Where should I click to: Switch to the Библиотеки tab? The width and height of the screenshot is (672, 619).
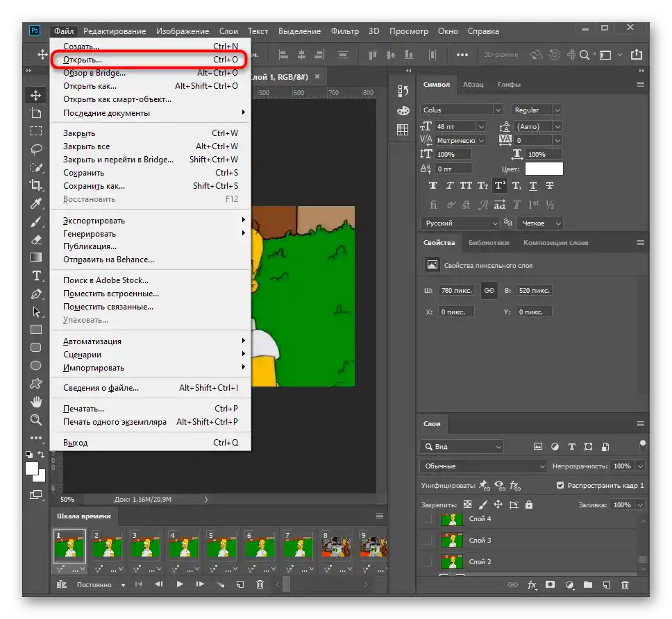click(x=488, y=242)
